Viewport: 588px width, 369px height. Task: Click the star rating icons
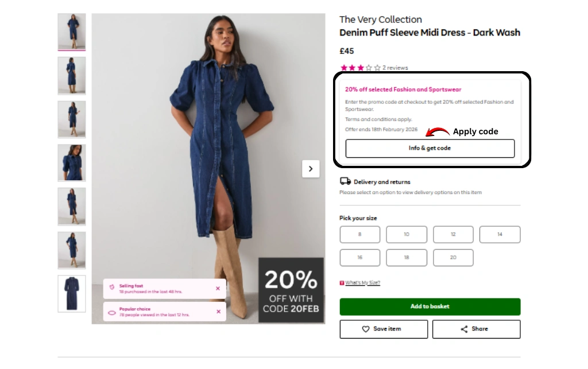point(360,68)
